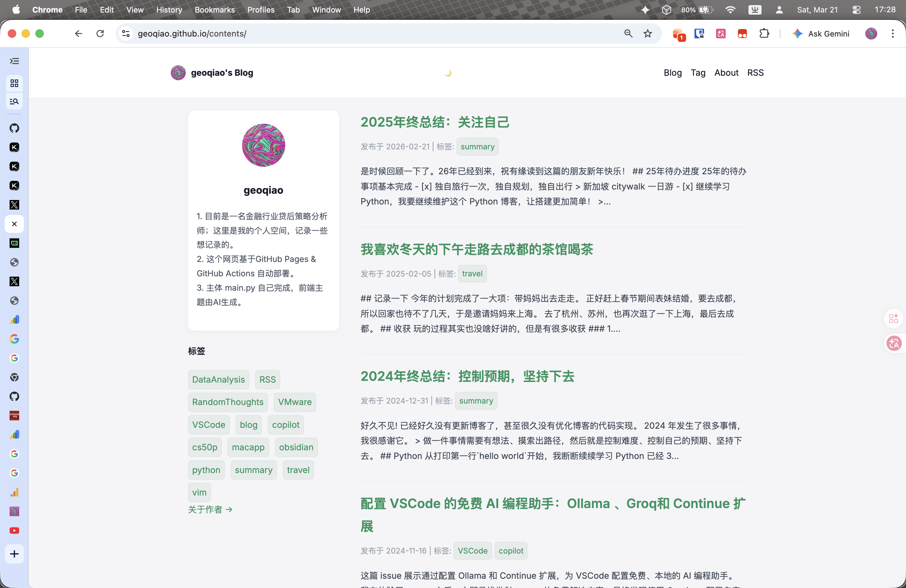The width and height of the screenshot is (906, 588).
Task: Open the extension with the red notification badge
Action: (678, 34)
